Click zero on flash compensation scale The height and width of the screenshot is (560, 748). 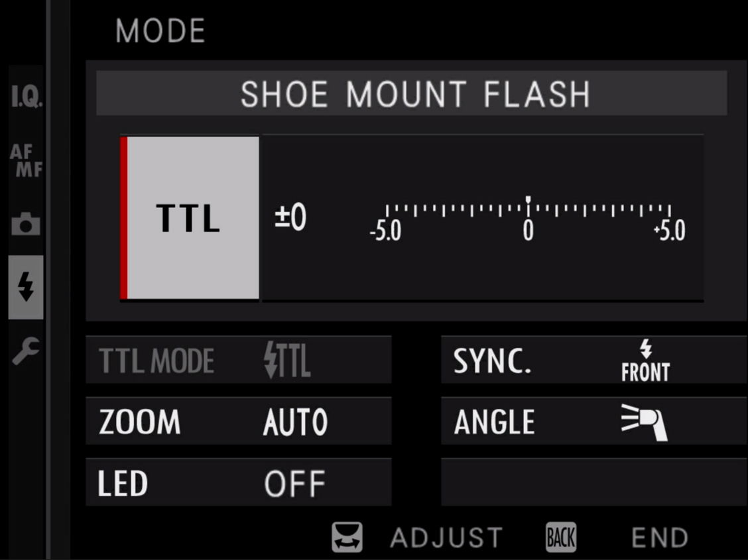tap(528, 230)
